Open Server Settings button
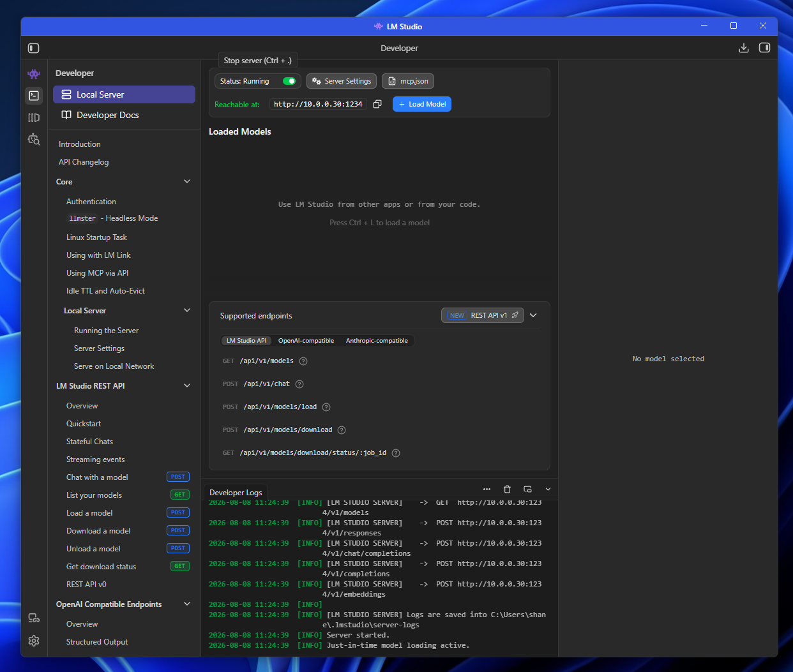The image size is (793, 672). point(342,81)
